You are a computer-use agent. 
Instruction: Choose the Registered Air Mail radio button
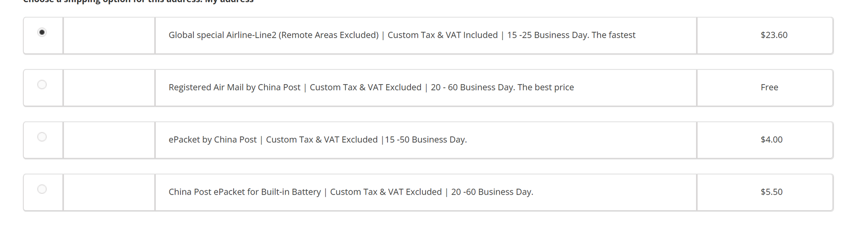point(42,85)
